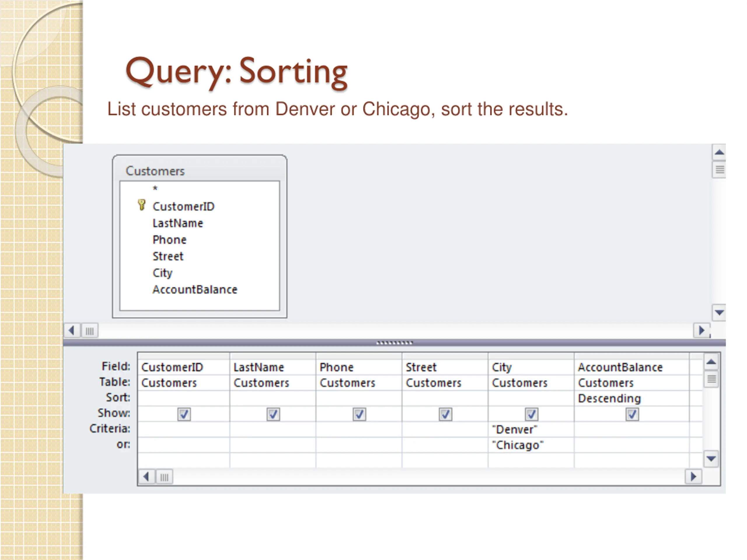Click the design grid horizontal scrollbar thumb
This screenshot has width=747, height=560.
165,477
